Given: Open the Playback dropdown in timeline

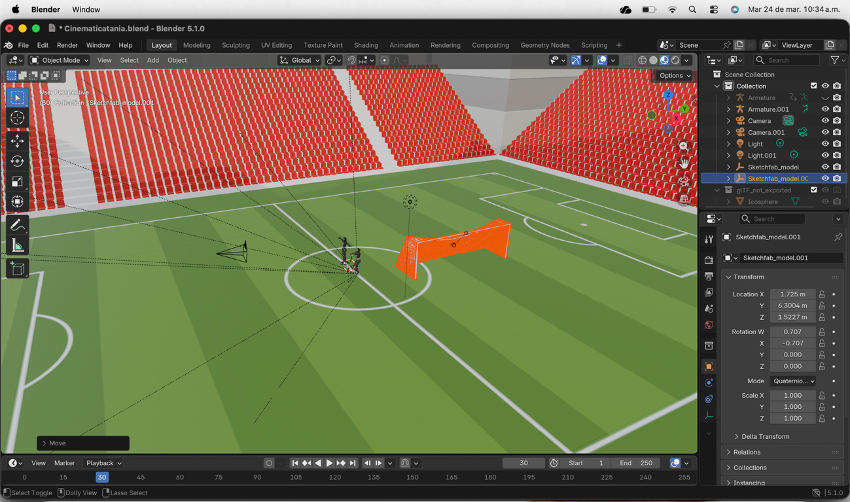Looking at the screenshot, I should point(103,463).
